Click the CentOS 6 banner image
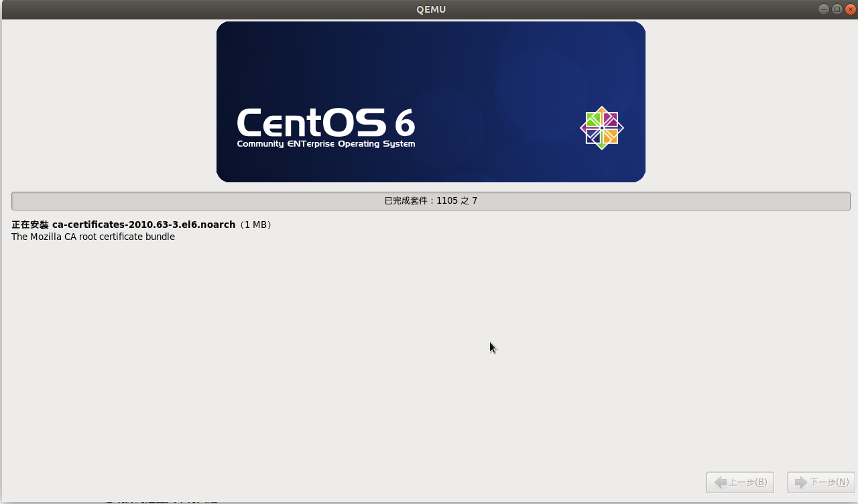 (430, 102)
